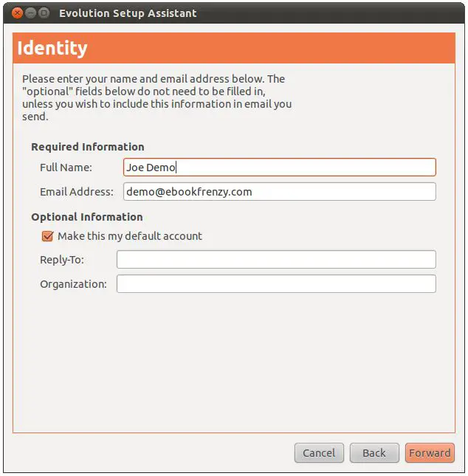The image size is (468, 476).
Task: Click the Required Information section heading
Action: 88,147
